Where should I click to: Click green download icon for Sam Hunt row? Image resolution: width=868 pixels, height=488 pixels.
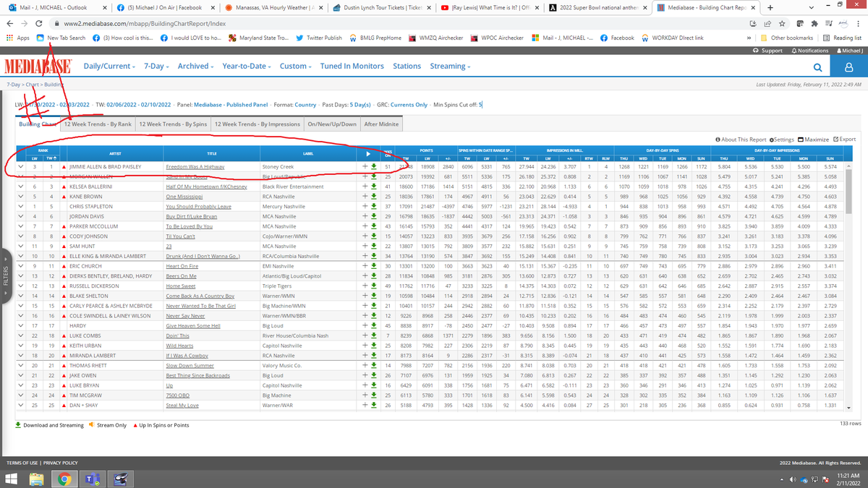(x=374, y=247)
